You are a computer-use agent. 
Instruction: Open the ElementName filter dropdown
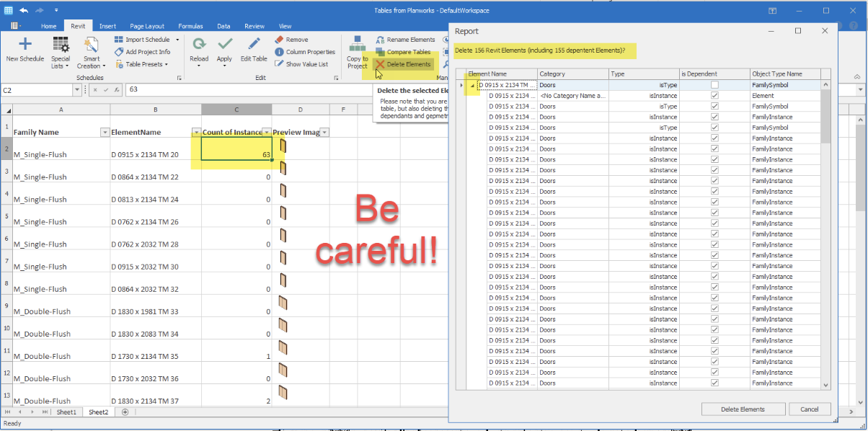pos(196,133)
